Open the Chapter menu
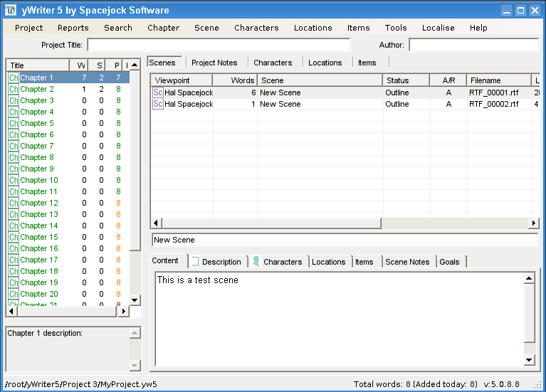This screenshot has width=546, height=392. 163,28
